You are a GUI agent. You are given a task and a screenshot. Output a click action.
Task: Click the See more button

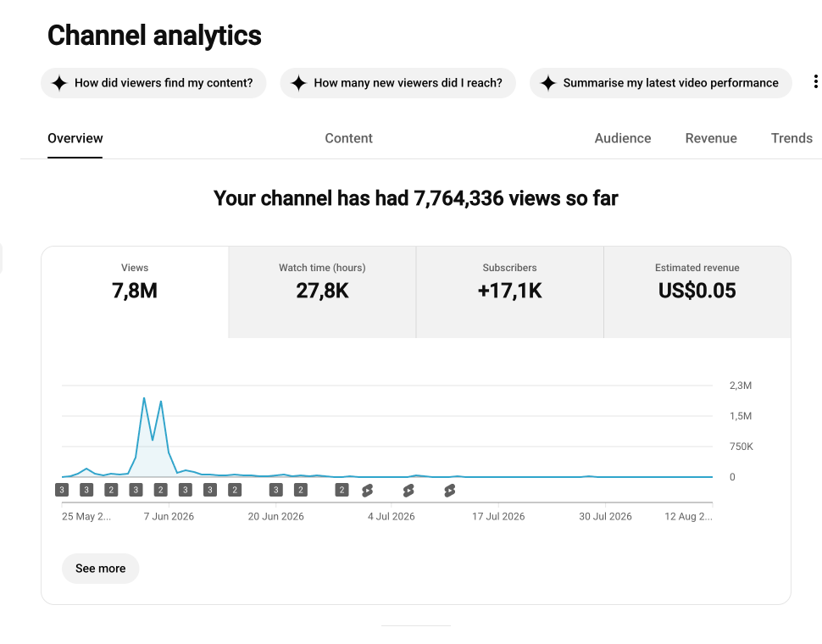pyautogui.click(x=101, y=569)
